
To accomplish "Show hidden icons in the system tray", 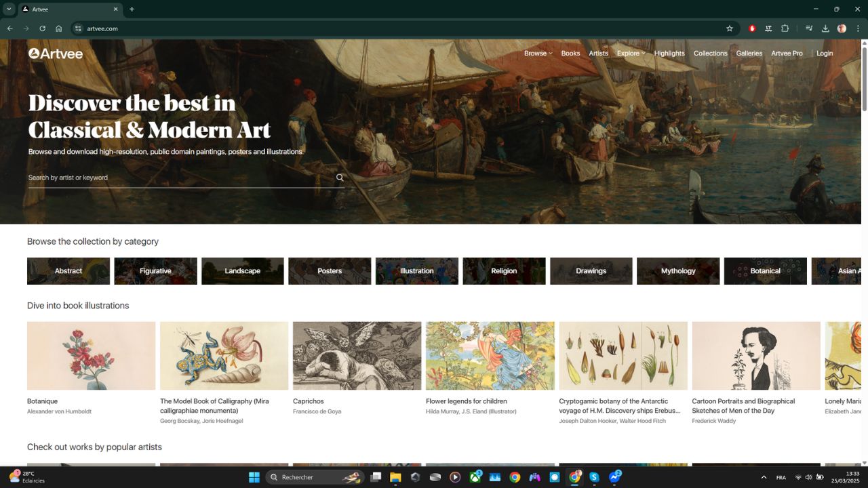I will pos(764,477).
